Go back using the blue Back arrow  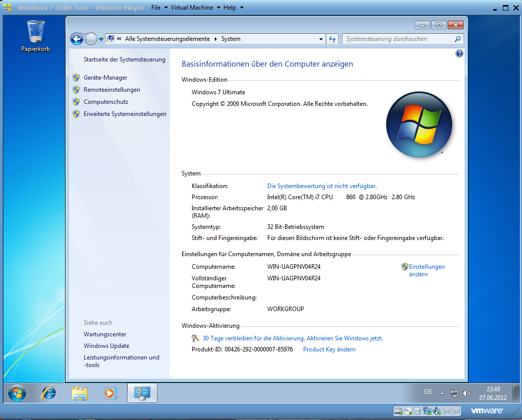point(77,39)
